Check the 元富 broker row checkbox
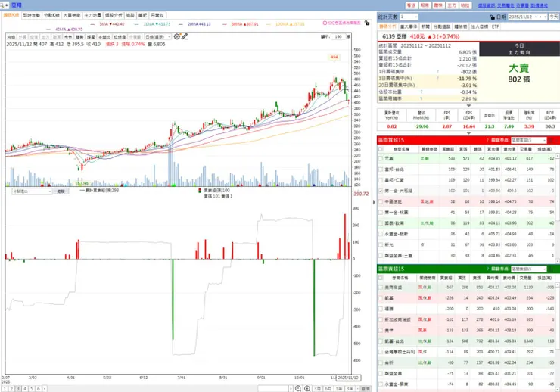 (381, 158)
